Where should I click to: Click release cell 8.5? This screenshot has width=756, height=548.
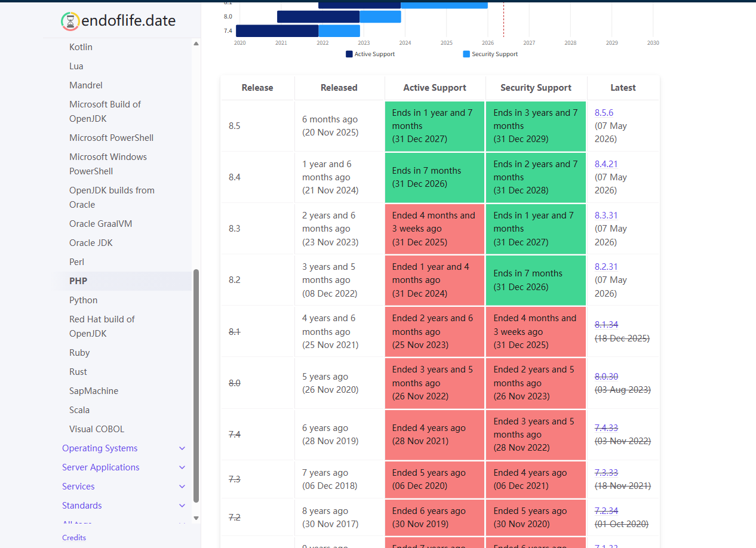[257, 126]
